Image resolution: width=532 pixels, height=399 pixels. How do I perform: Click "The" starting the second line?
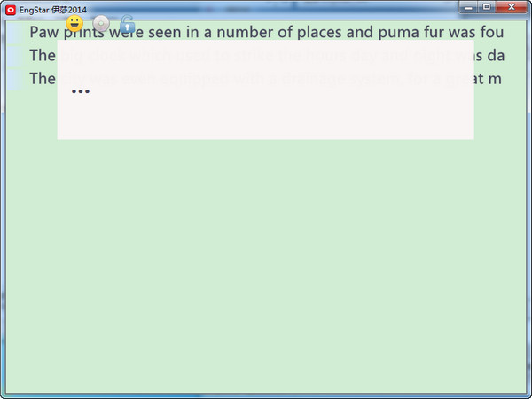pyautogui.click(x=42, y=55)
